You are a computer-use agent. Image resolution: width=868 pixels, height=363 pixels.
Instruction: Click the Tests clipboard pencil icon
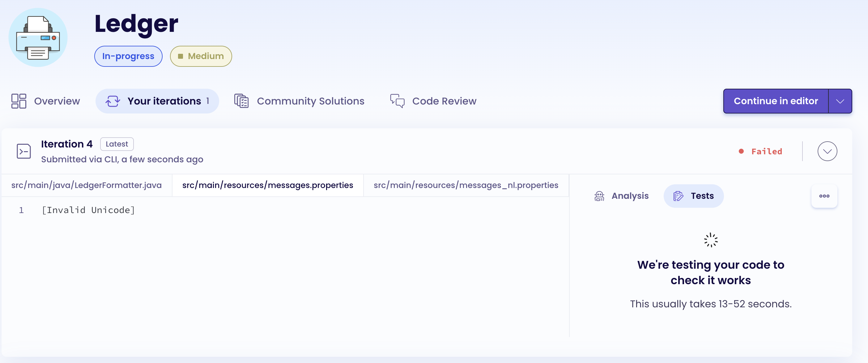tap(678, 196)
